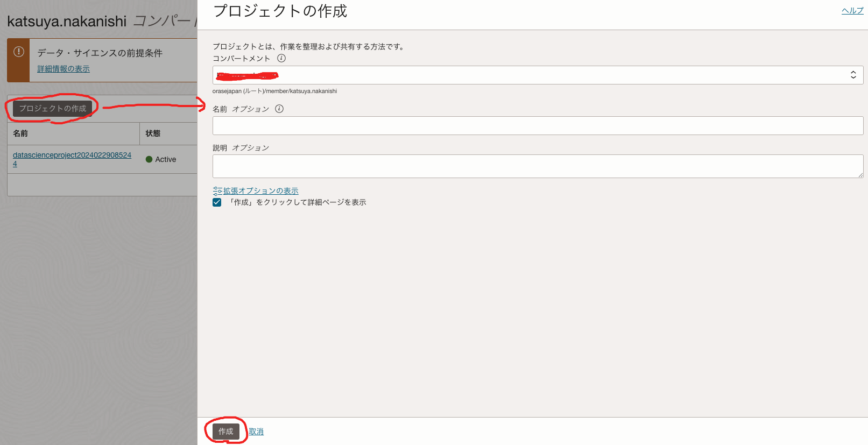This screenshot has width=868, height=445.
Task: Click the データ・サイエンスの前提条件 banner heading
Action: [x=100, y=53]
